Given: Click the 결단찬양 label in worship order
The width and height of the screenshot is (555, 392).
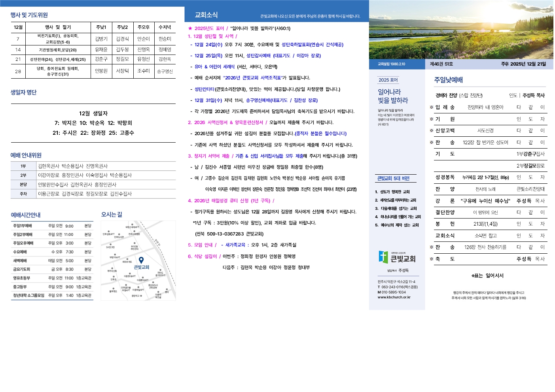Looking at the screenshot, I should point(445,213).
